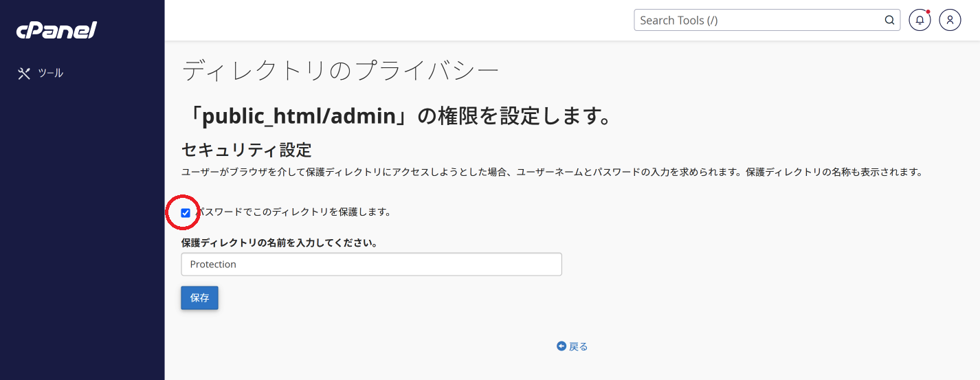Click the ディレクトリのプライバシー page title
Viewport: 980px width, 380px height.
(339, 71)
